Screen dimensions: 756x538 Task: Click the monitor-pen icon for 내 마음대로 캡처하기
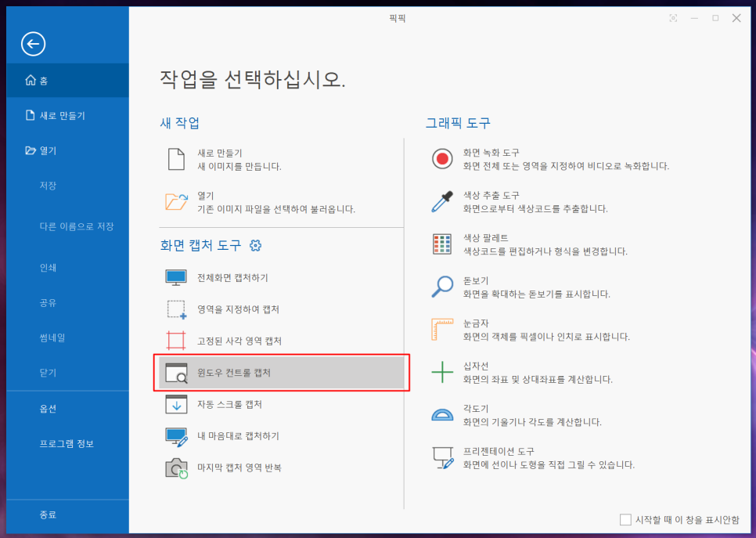(176, 437)
